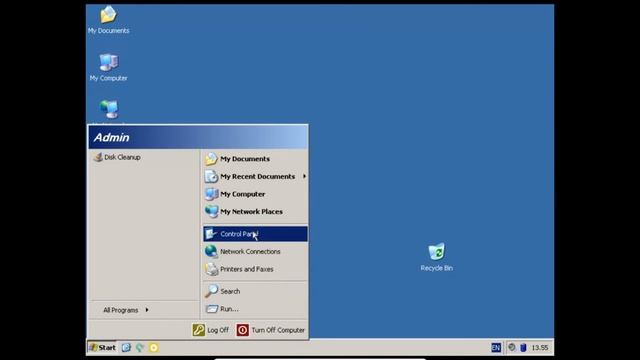Launch Internet Explorer from Quick Launch
This screenshot has width=640, height=360.
(x=126, y=348)
